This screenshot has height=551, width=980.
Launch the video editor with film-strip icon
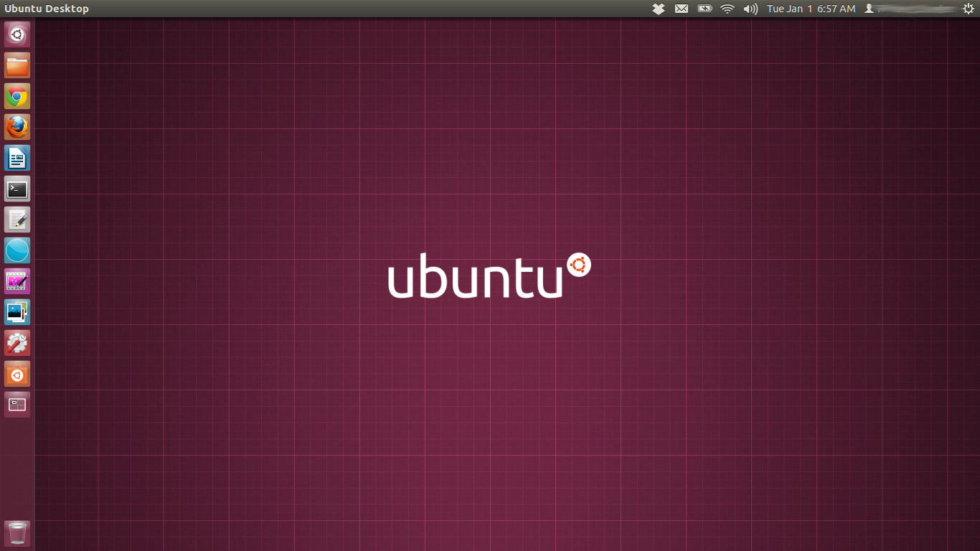pos(17,281)
